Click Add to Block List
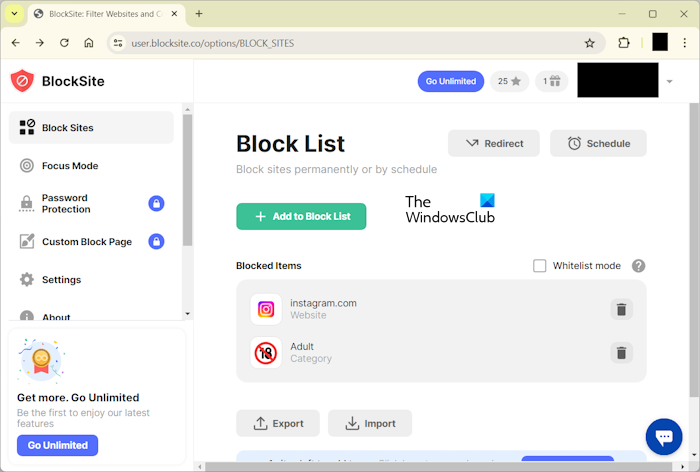The image size is (700, 472). coord(301,217)
